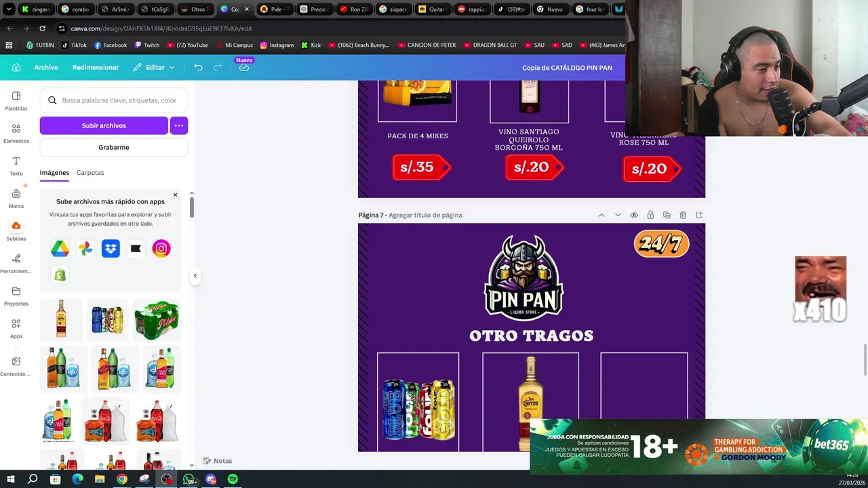Select Jose Cuervo bottle upload thumbnail
This screenshot has height=488, width=868.
click(61, 319)
